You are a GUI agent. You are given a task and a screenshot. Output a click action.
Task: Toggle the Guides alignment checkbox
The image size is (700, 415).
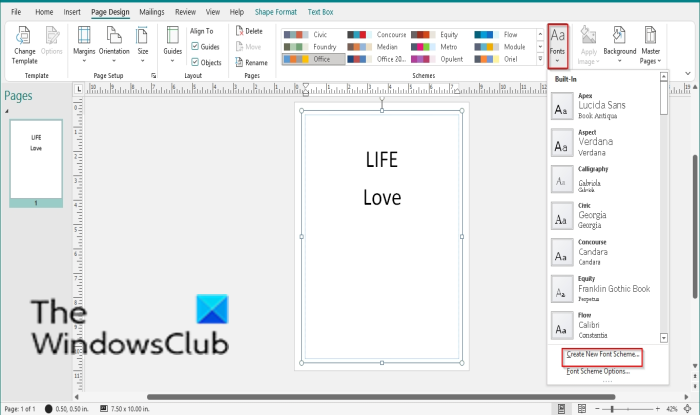tap(195, 46)
